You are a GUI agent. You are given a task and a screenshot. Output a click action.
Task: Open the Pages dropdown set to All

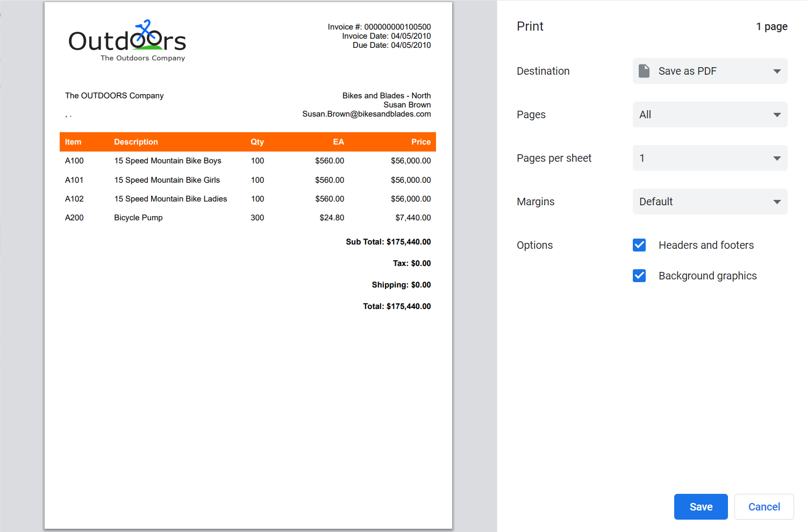[x=710, y=114]
